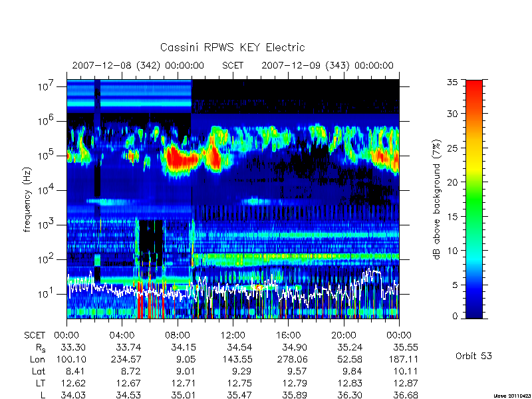
Task: Select the end date '2007-12-09 (343) 00:00:00'
Action: (327, 65)
